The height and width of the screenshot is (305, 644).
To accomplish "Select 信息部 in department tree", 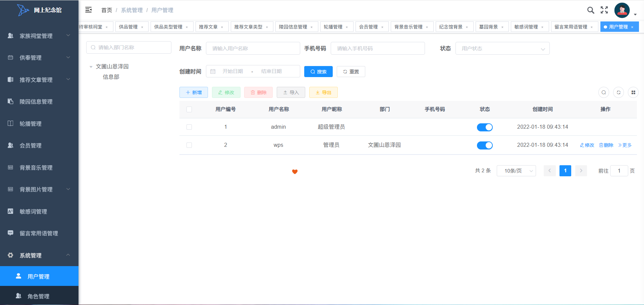I will tap(111, 77).
